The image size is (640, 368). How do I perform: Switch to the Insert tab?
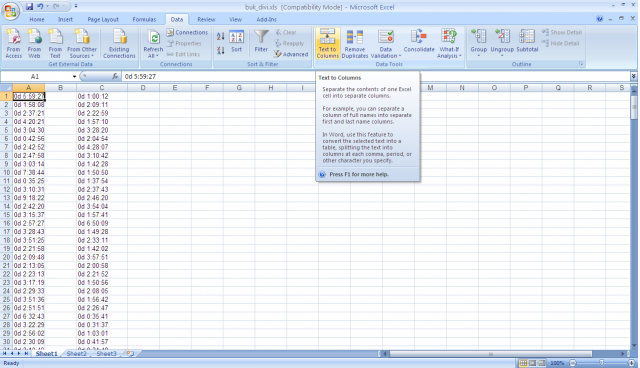click(x=65, y=19)
